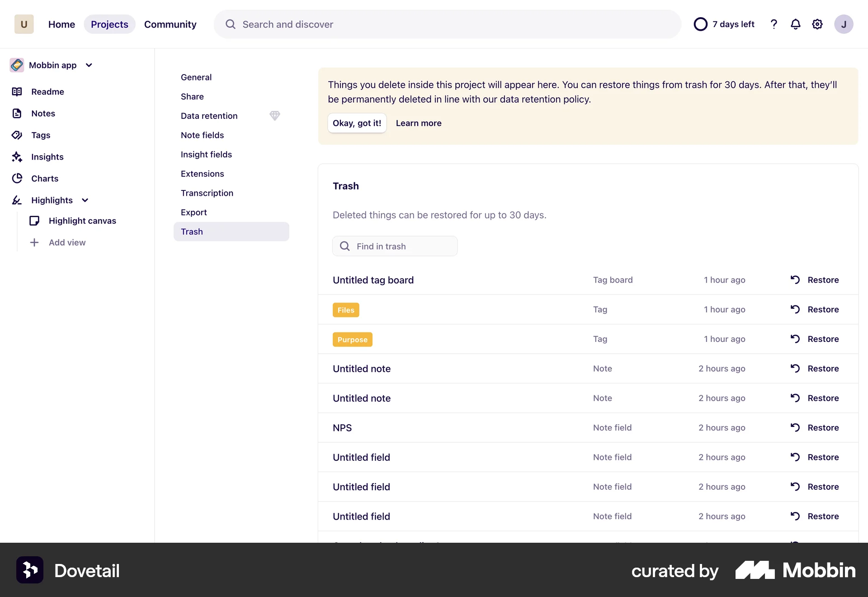Open Note fields settings menu item
868x597 pixels.
(202, 135)
